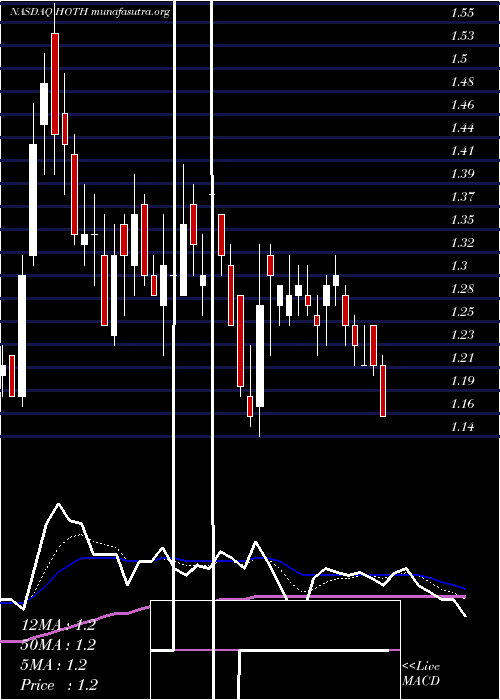Viewport: 500px width, 700px height.
Task: Click the NASDAQ HOTH munafasutra.org title text
Action: pos(90,12)
